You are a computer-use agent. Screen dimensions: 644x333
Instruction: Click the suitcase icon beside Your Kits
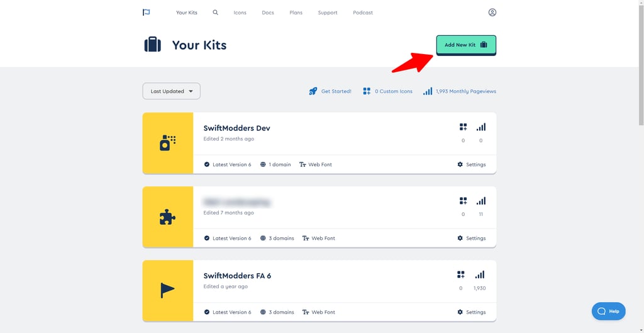(152, 45)
